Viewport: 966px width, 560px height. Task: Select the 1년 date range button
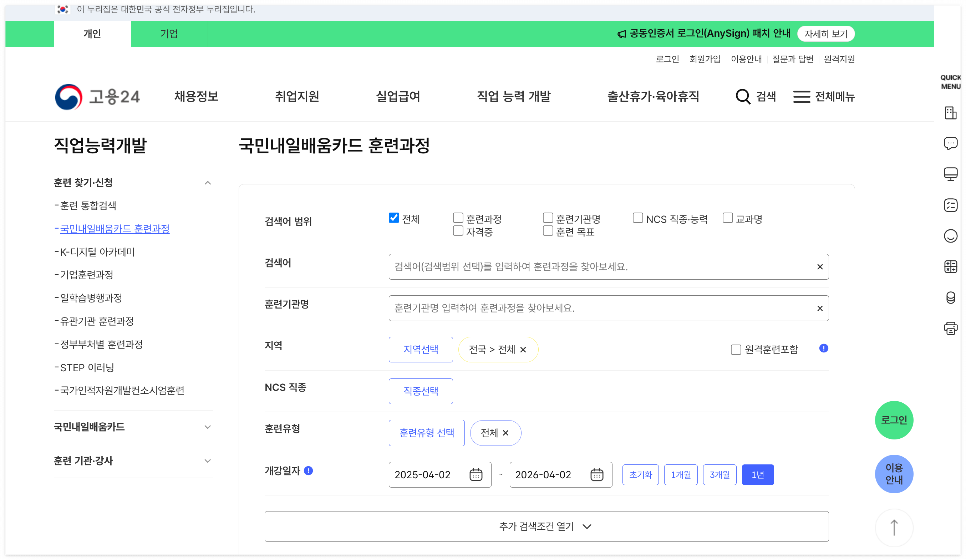click(758, 474)
